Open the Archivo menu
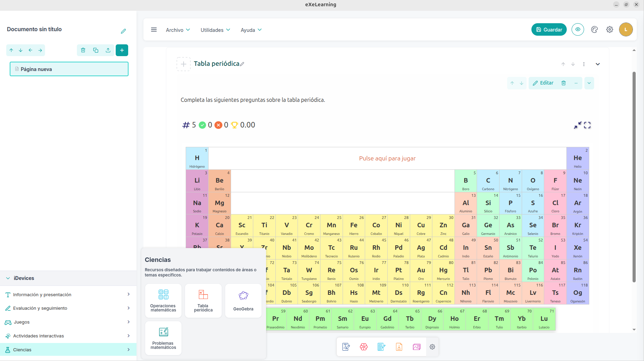The image size is (644, 361). tap(178, 30)
